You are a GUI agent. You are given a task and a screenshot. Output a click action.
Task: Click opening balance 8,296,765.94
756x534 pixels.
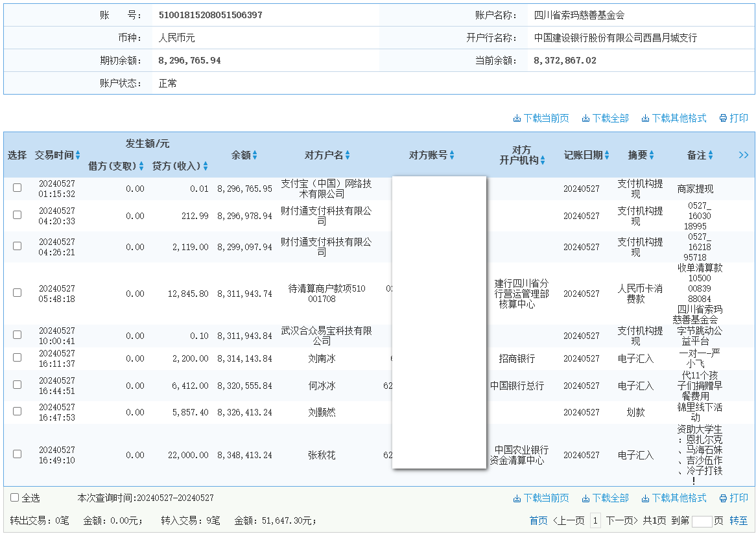pyautogui.click(x=189, y=60)
